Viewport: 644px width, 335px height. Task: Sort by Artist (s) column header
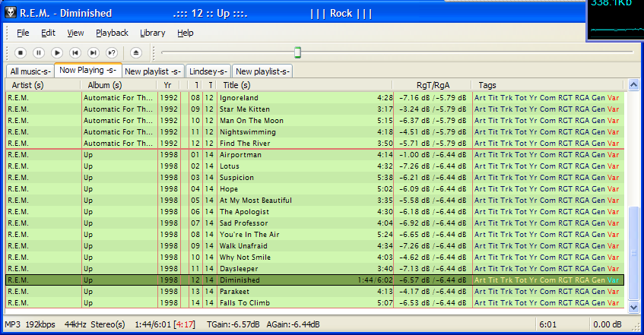[x=43, y=85]
